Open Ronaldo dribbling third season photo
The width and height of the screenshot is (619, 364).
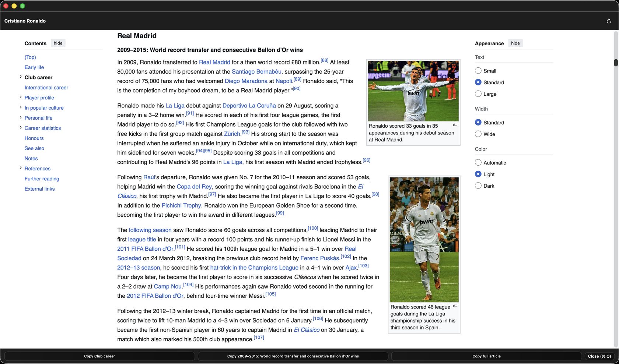click(424, 240)
